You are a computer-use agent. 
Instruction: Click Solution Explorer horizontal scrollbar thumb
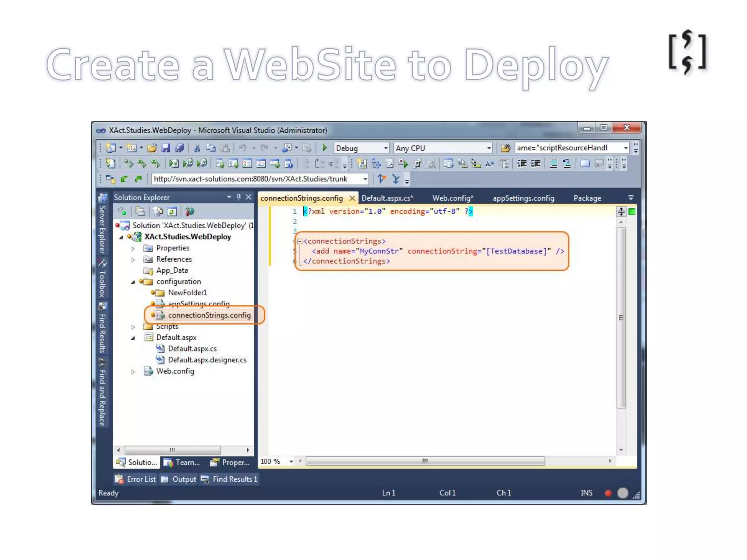[x=173, y=450]
